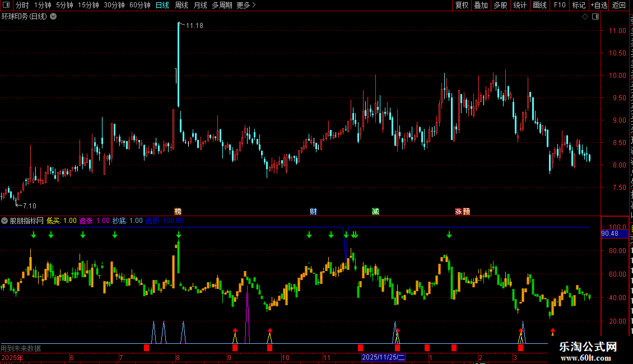Switch to the 分时 view
Viewport: 633px width, 364px height.
[22, 5]
